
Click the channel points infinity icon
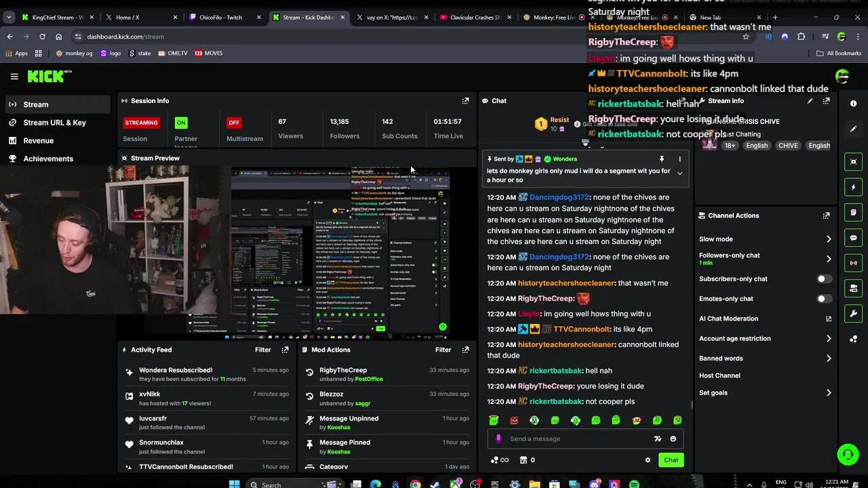pos(500,460)
